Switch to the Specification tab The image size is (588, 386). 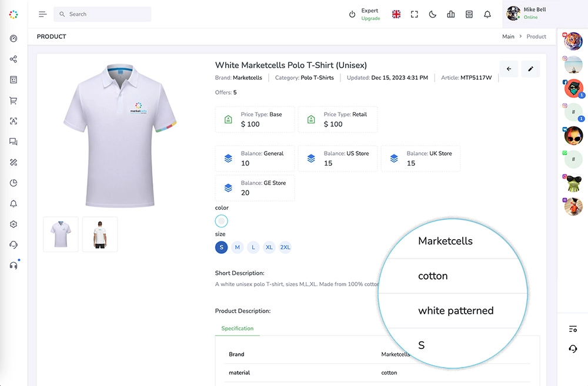pyautogui.click(x=238, y=328)
